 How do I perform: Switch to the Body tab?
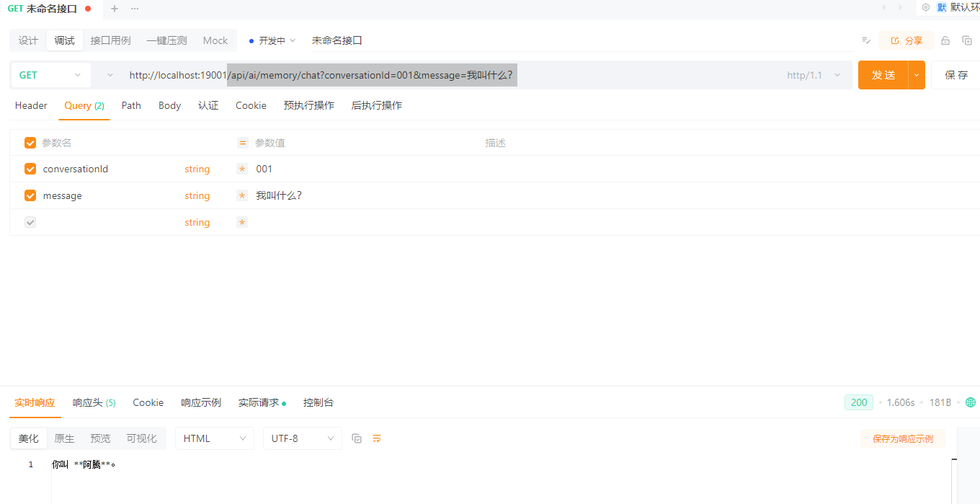click(x=169, y=105)
